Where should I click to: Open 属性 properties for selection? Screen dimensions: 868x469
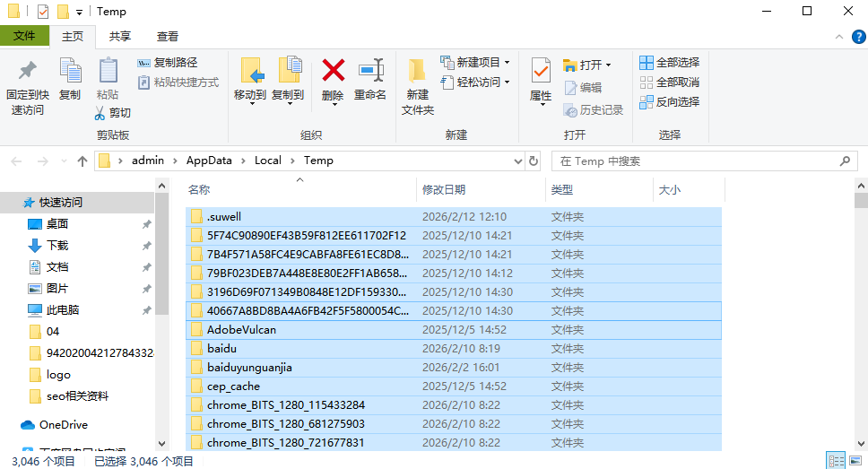(x=541, y=82)
